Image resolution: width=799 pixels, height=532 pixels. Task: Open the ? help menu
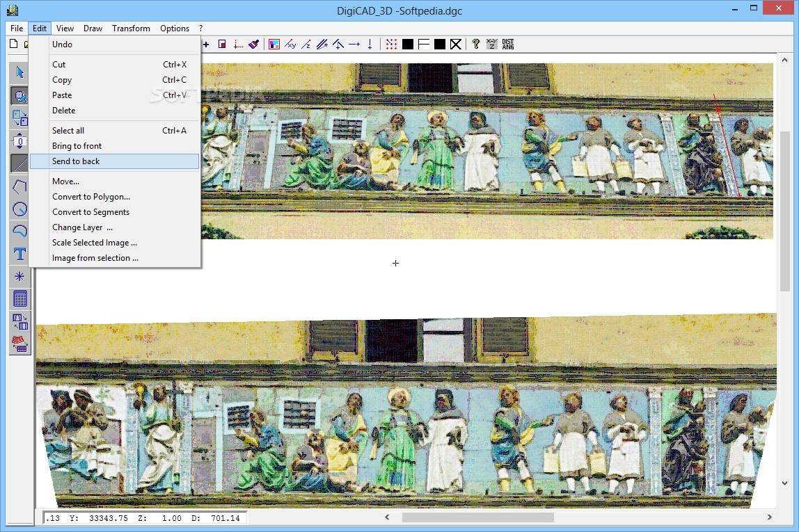(x=200, y=29)
